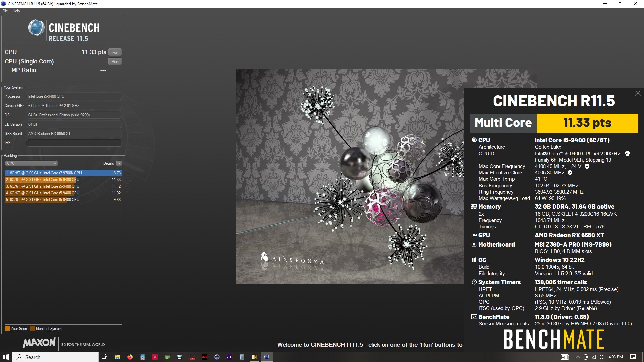The height and width of the screenshot is (362, 644).
Task: Click the taskbar Search box
Action: point(56,357)
